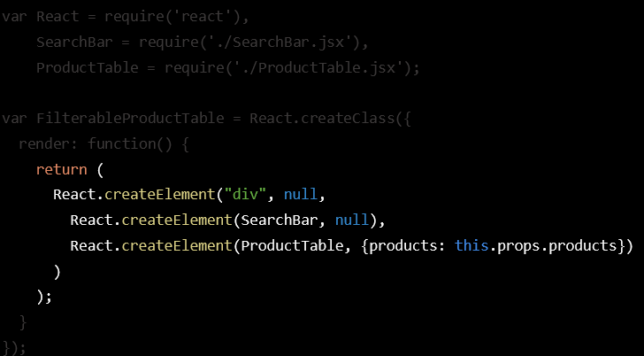The width and height of the screenshot is (644, 356).
Task: Click ProductTable inside the createElement call
Action: (292, 245)
